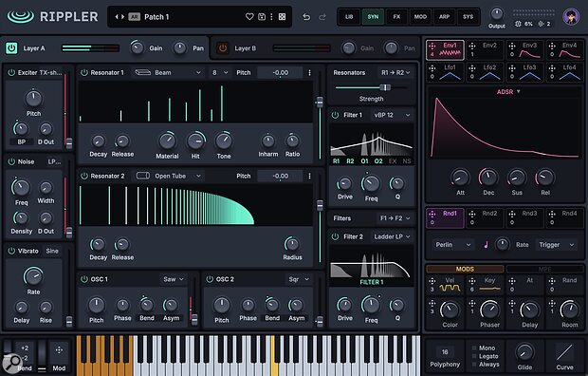
Task: Toggle OSC 1 power
Action: (84, 279)
